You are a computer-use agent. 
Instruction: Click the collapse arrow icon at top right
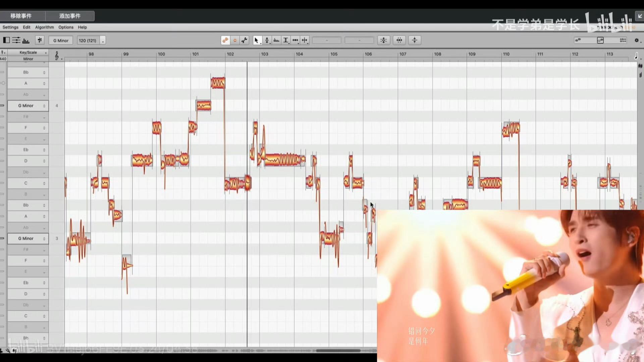click(x=640, y=16)
